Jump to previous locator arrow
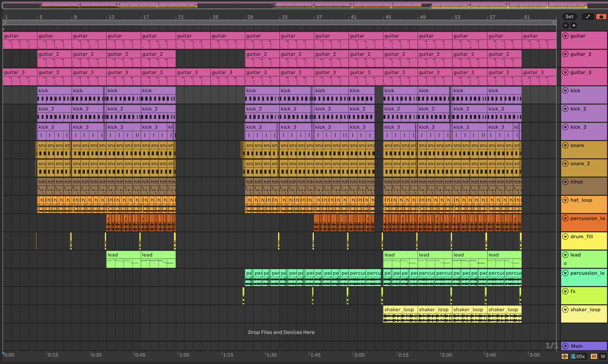The width and height of the screenshot is (608, 364). click(x=566, y=25)
